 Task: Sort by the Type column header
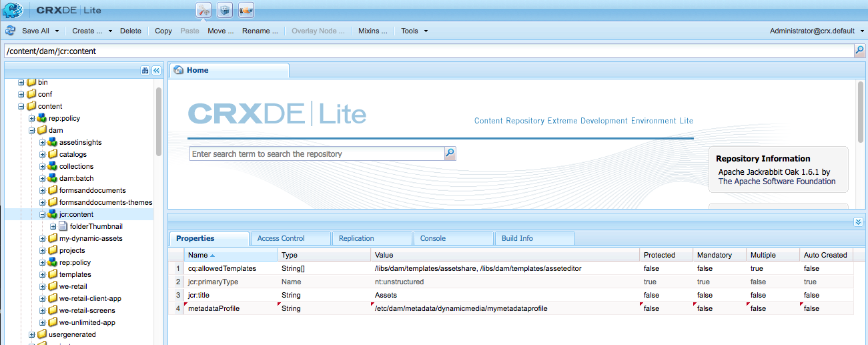tap(324, 255)
